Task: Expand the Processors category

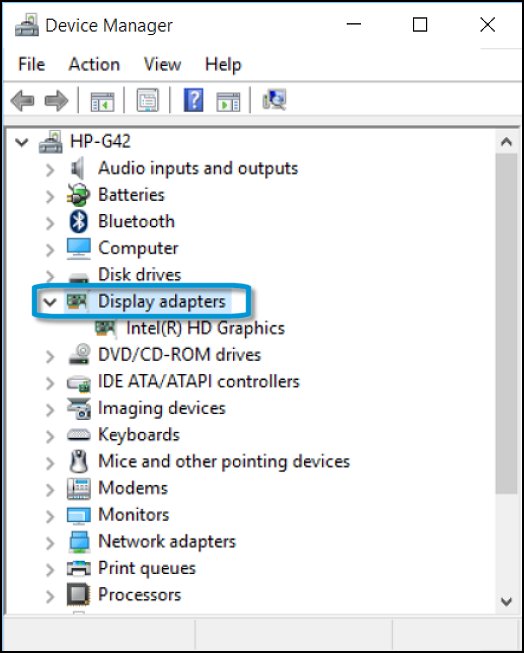Action: click(x=50, y=596)
